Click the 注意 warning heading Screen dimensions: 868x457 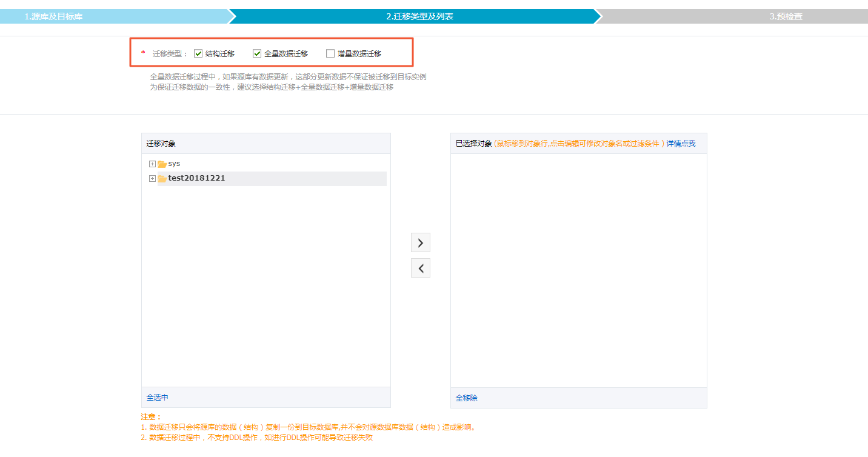tap(152, 417)
